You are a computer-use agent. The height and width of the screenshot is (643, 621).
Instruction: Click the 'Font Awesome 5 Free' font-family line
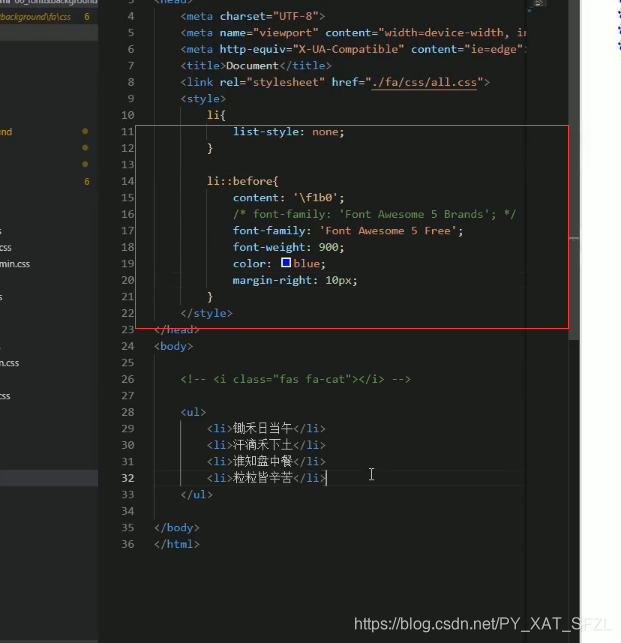348,231
